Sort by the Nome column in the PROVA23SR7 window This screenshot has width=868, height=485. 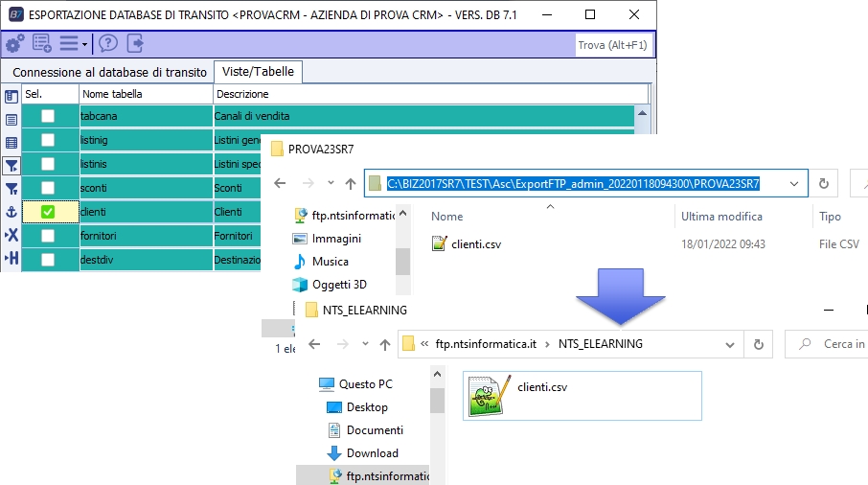(x=447, y=217)
